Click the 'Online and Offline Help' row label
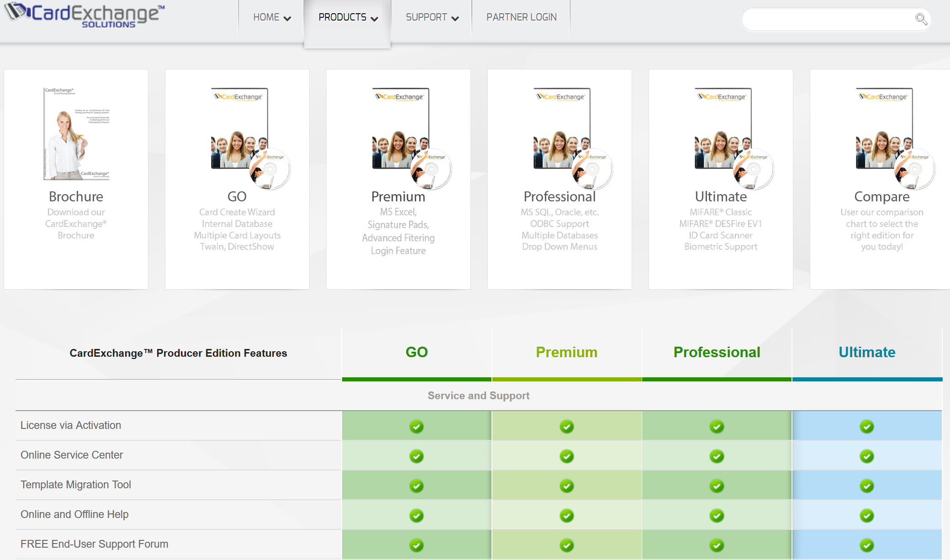This screenshot has width=950, height=560. pos(74,514)
